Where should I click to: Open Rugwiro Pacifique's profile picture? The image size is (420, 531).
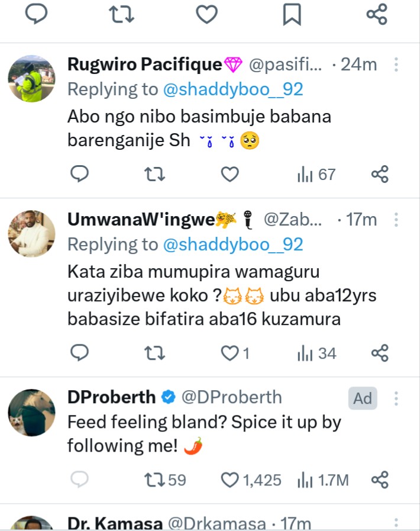(31, 79)
